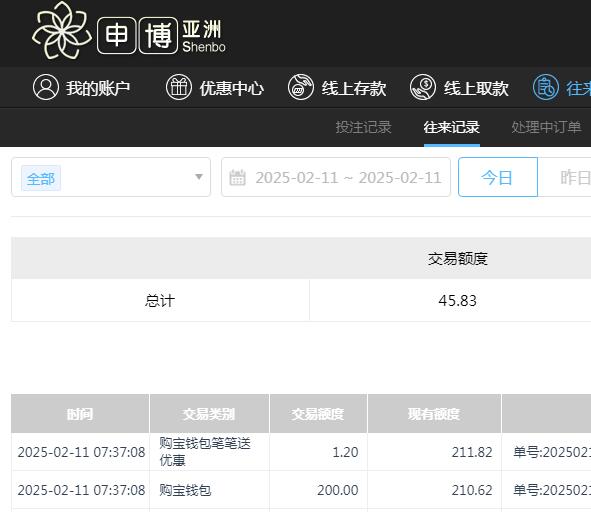Click the Shenbo flower logo
This screenshot has height=512, width=591.
pyautogui.click(x=62, y=30)
